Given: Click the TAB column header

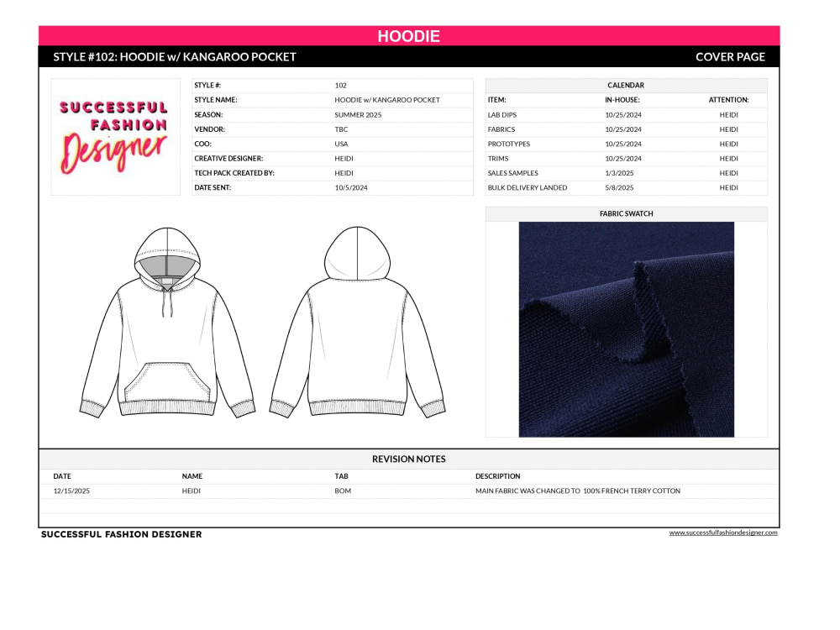Looking at the screenshot, I should click(x=341, y=476).
